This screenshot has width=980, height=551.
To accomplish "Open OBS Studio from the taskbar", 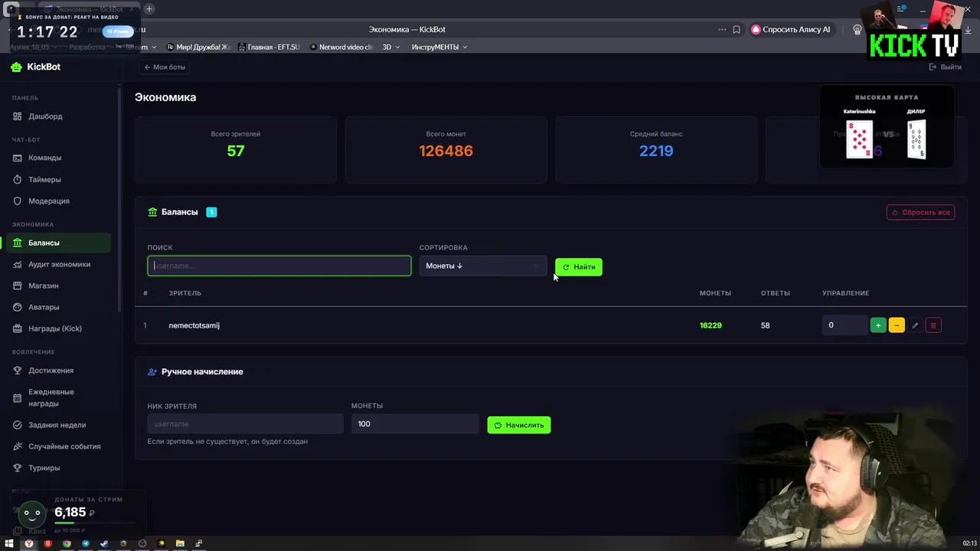I will [x=142, y=543].
